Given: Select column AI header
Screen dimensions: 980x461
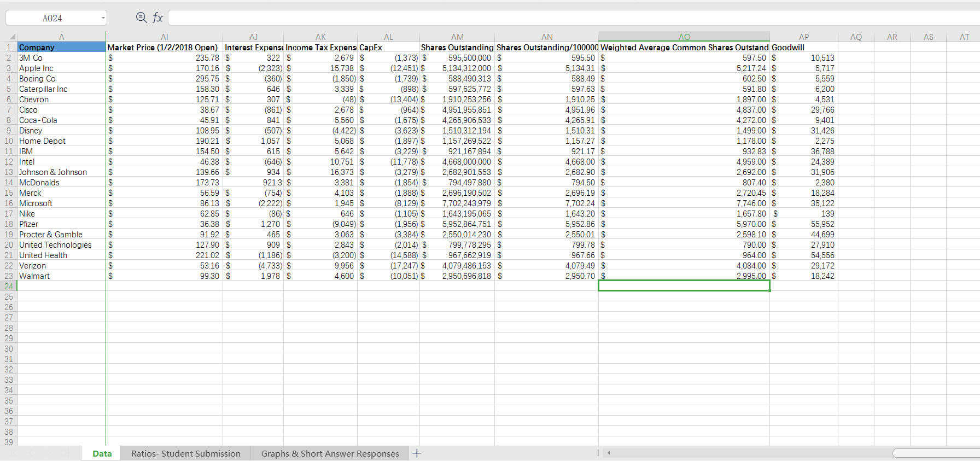Looking at the screenshot, I should pos(165,37).
